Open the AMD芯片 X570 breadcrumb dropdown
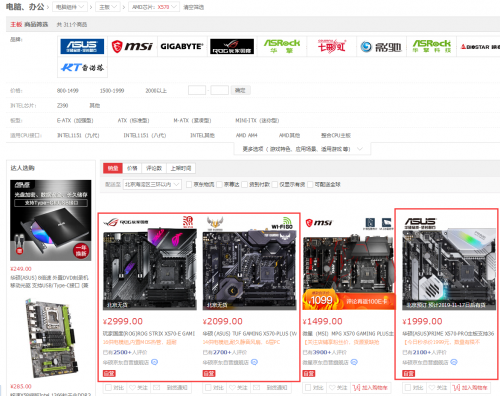The image size is (500, 396). (x=154, y=7)
